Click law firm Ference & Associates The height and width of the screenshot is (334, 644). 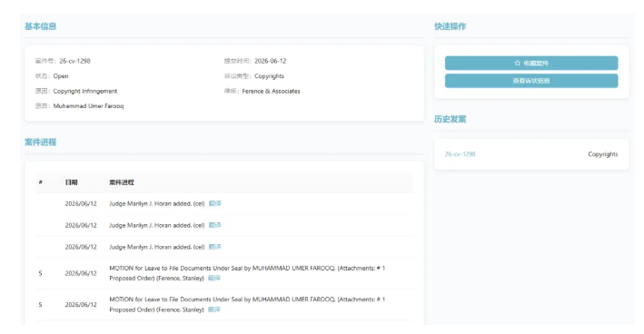click(271, 91)
